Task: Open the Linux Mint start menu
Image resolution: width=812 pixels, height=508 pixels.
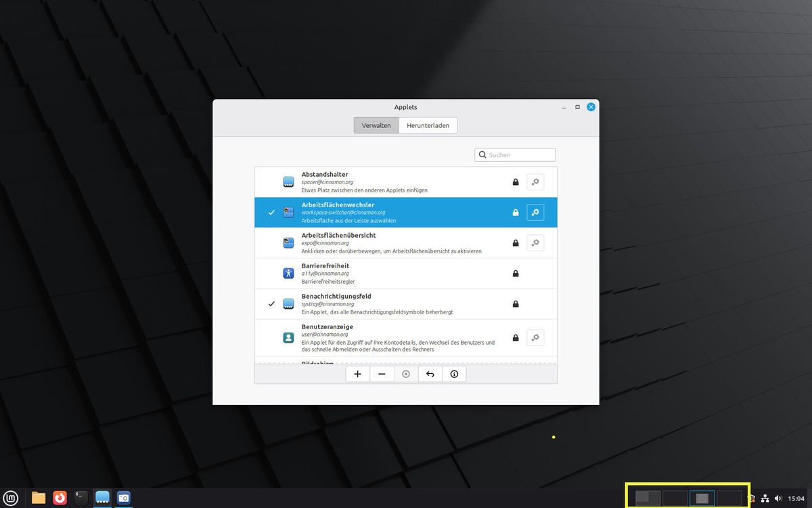Action: (x=12, y=498)
